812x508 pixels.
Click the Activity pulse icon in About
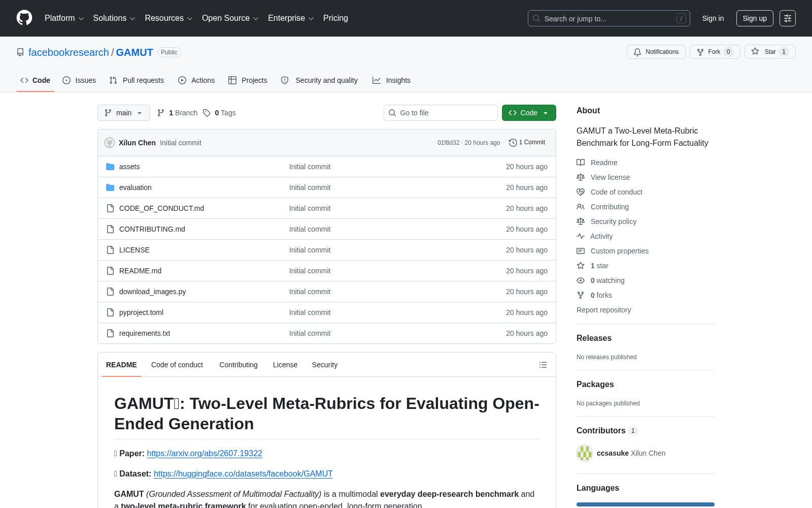(581, 236)
